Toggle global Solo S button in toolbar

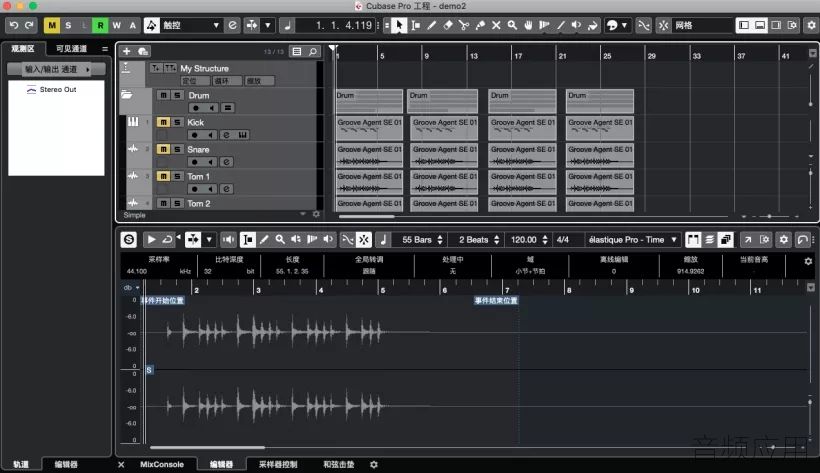[68, 25]
